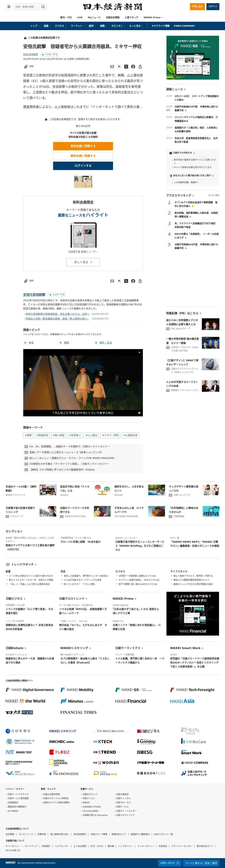Click the Facebook share icon above the article text
The image size is (225, 868).
point(133,67)
